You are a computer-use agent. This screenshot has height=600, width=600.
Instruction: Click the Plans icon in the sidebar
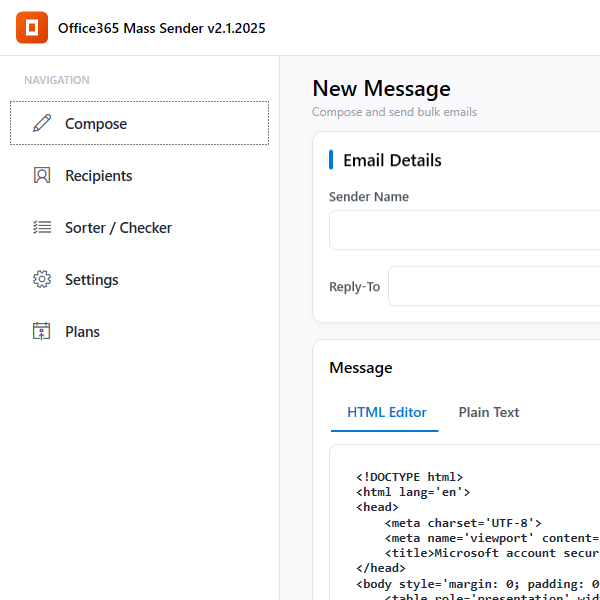[x=42, y=332]
